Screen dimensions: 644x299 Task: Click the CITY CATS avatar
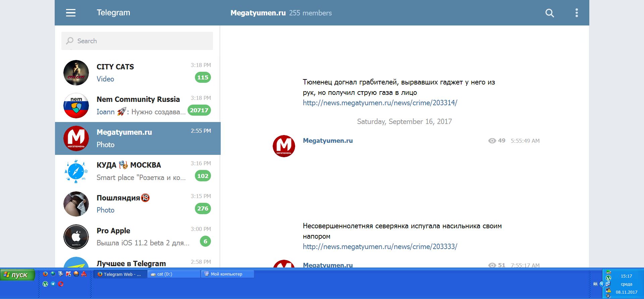tap(76, 73)
